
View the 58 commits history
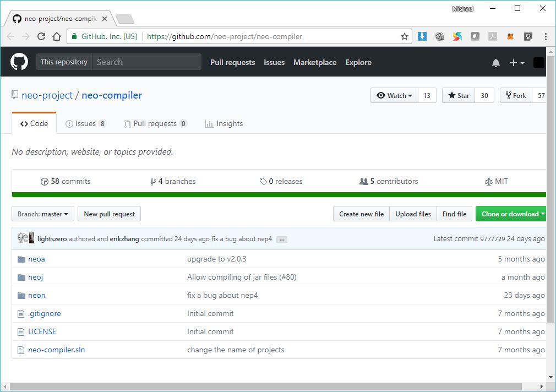[66, 182]
